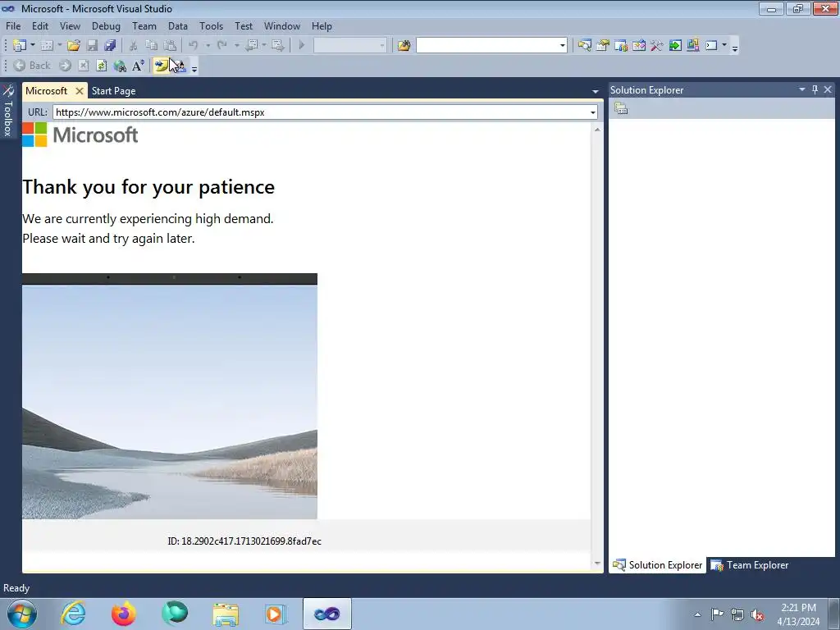Expand the Redo history dropdown arrow
The image size is (840, 630).
point(236,46)
